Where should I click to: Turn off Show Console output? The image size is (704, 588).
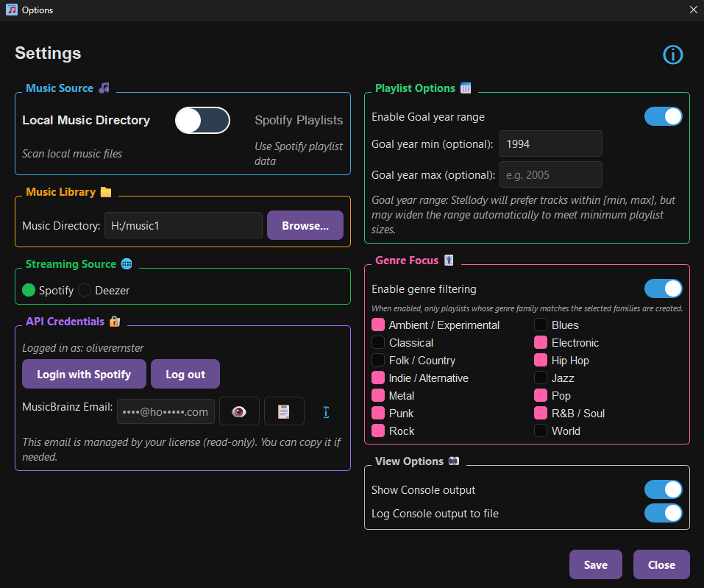pyautogui.click(x=663, y=489)
